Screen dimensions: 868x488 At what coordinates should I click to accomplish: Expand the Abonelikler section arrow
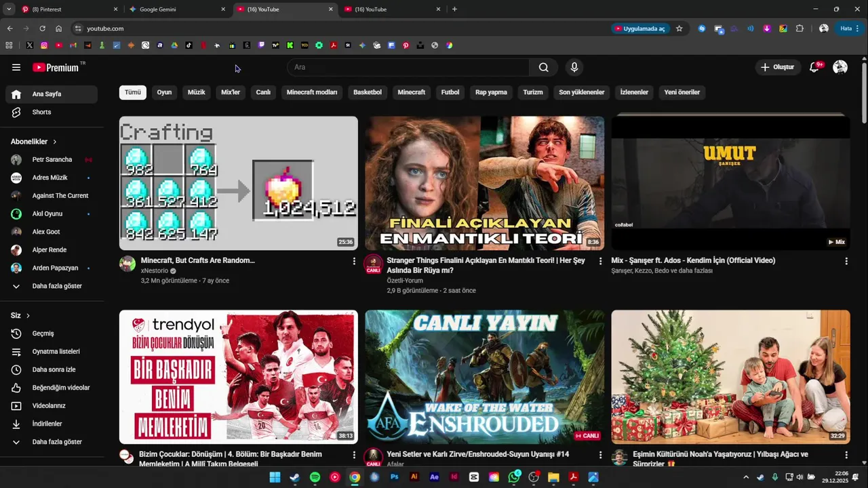tap(54, 142)
